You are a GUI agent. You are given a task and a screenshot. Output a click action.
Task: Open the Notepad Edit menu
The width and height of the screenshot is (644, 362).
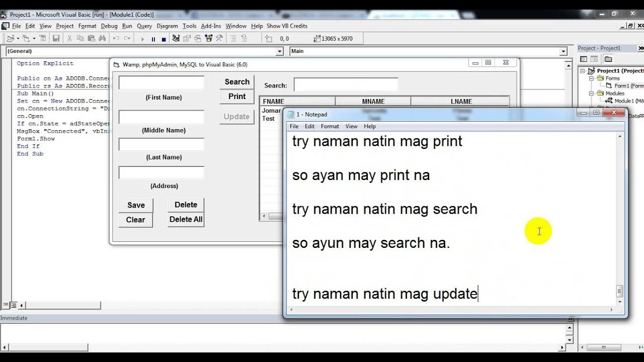(309, 126)
